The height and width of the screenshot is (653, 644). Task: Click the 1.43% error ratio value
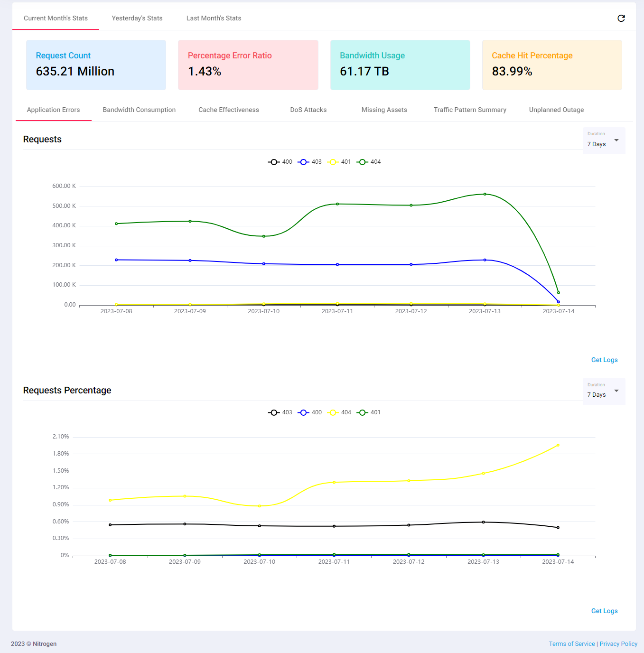tap(205, 71)
